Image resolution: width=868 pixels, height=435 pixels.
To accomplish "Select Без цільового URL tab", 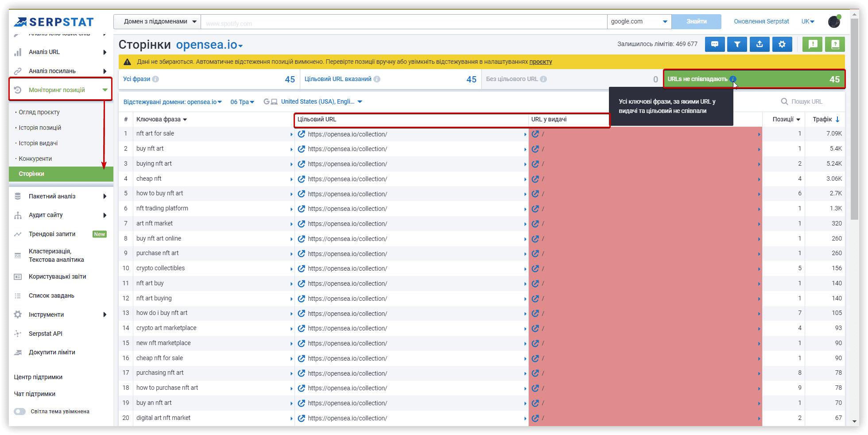I will pyautogui.click(x=572, y=79).
